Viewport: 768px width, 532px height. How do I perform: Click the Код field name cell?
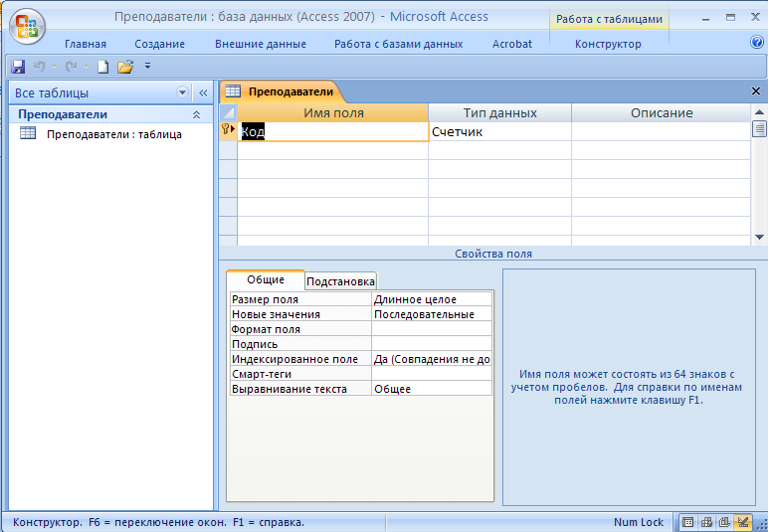click(333, 131)
